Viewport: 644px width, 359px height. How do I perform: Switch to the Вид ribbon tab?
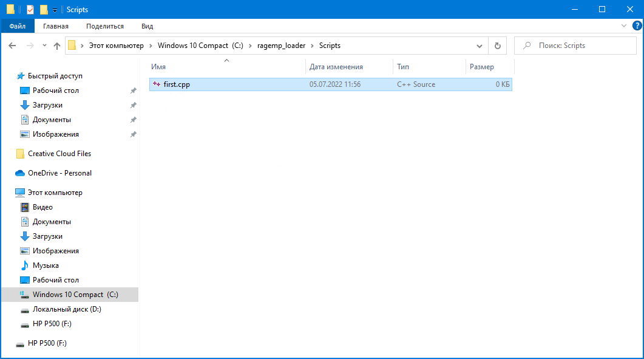pos(147,26)
